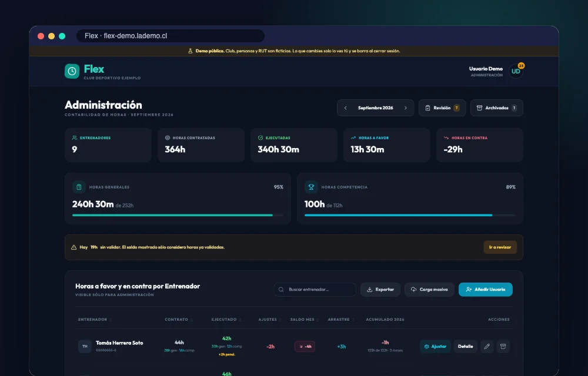Sort table by Saldo Mes column
This screenshot has width=588, height=376.
305,320
